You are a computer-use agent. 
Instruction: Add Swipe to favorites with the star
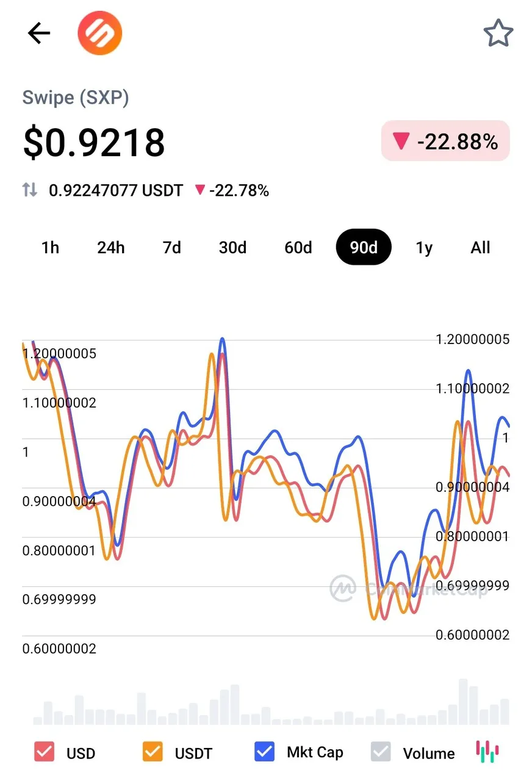[x=498, y=33]
